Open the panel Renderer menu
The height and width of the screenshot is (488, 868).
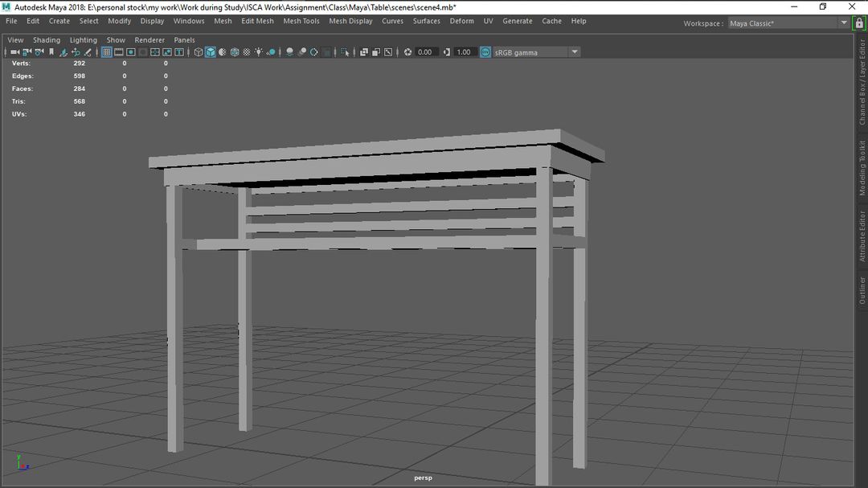149,40
